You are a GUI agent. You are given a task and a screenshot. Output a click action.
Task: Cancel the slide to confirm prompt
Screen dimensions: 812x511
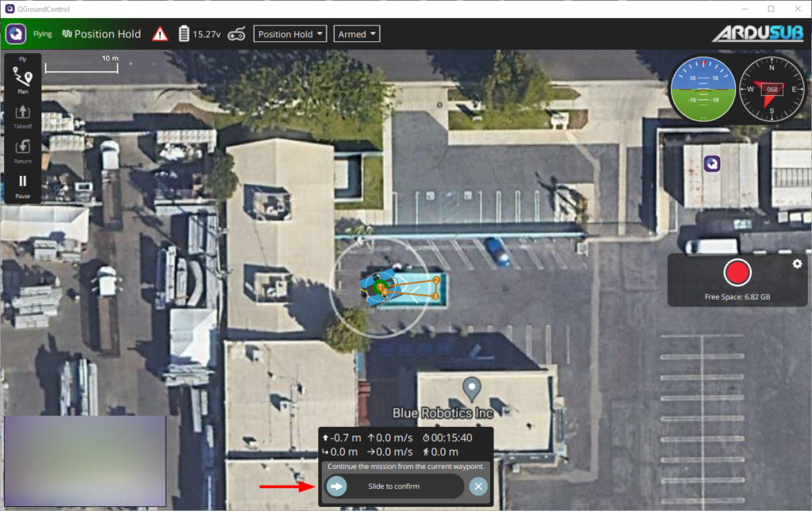tap(478, 486)
